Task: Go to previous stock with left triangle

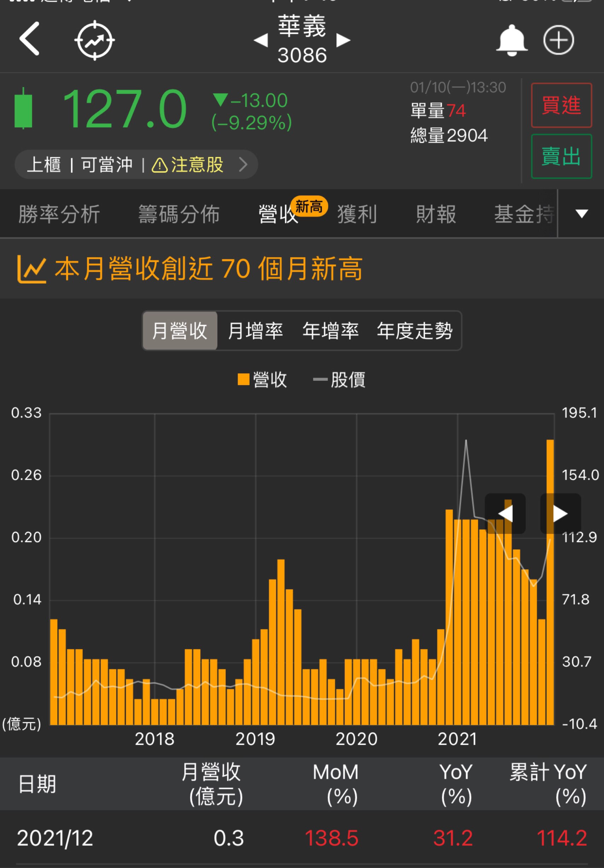Action: click(x=261, y=40)
